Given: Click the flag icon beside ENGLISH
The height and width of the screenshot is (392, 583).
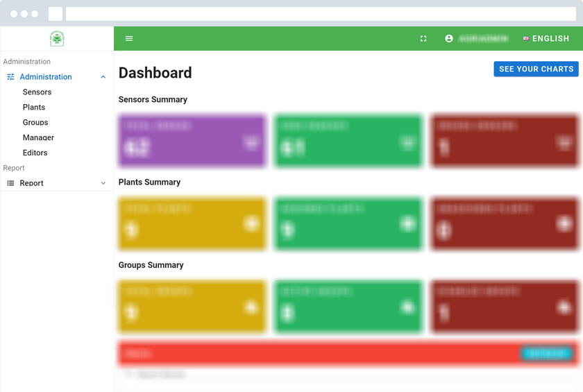Looking at the screenshot, I should (x=526, y=39).
